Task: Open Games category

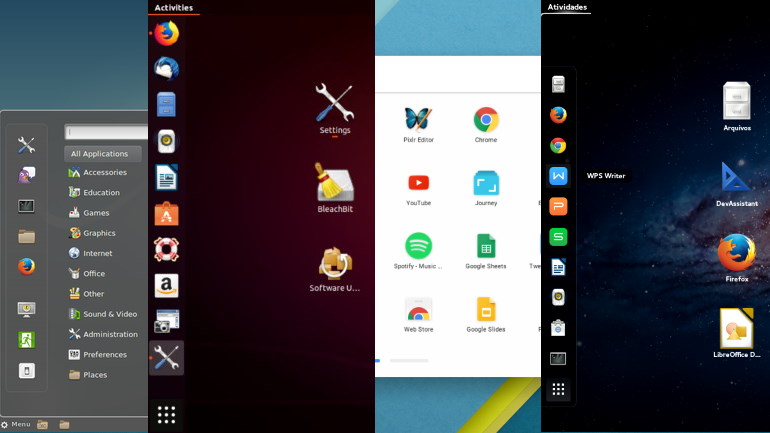Action: tap(89, 213)
